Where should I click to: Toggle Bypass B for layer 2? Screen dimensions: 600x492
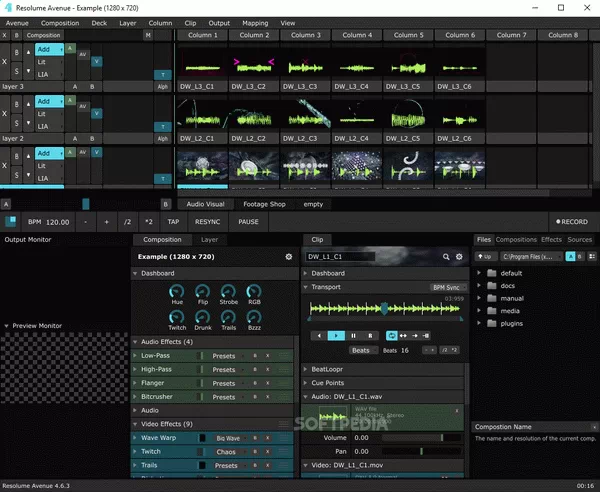tap(16, 104)
